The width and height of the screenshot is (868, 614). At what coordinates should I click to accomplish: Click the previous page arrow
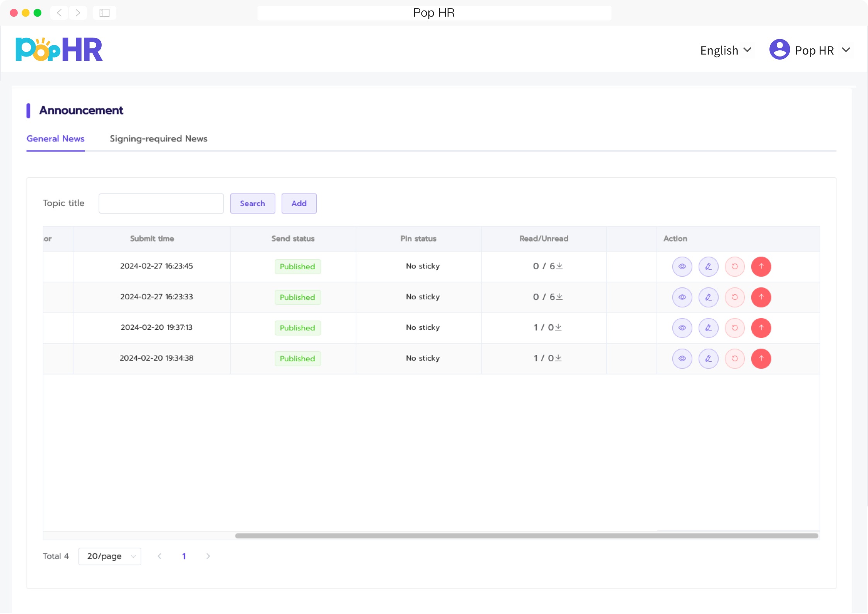[x=160, y=556]
